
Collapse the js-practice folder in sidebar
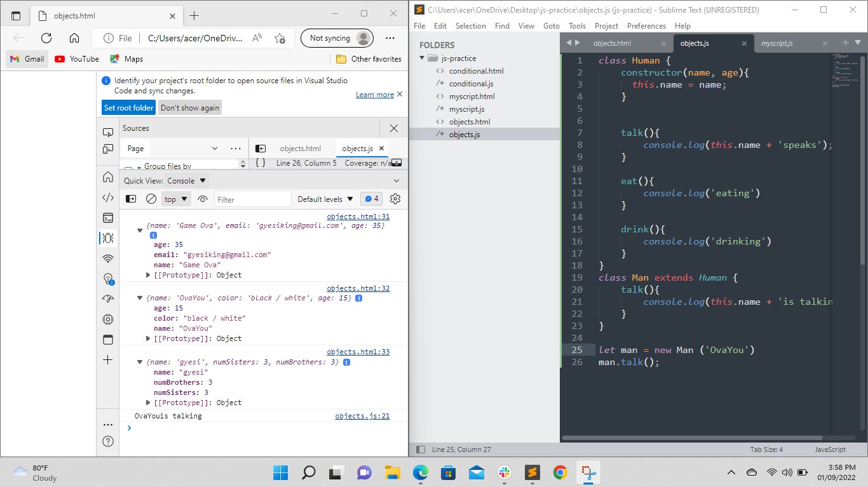[422, 58]
